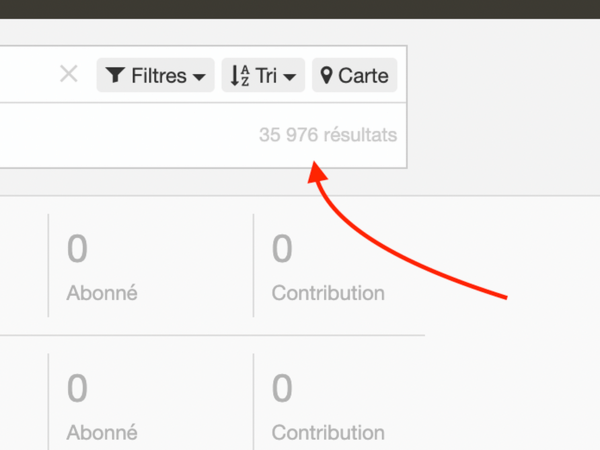Select the second row's Contribution count number
The image size is (600, 450).
point(282,389)
